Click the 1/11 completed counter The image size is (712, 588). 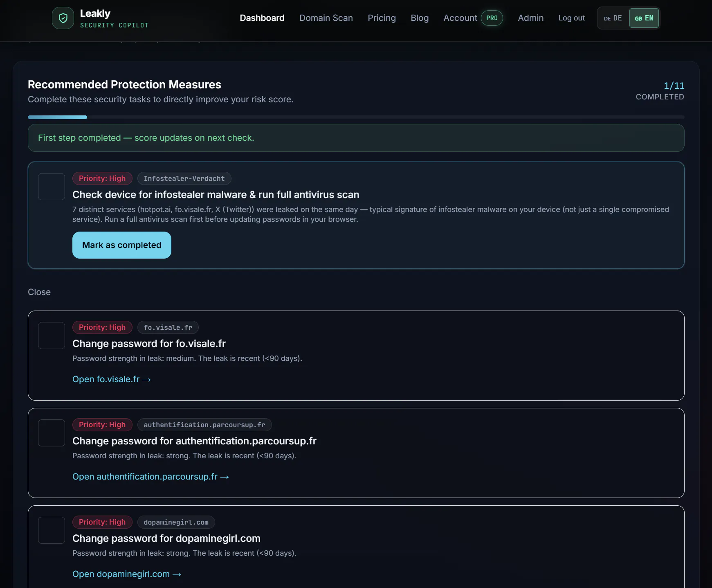coord(660,91)
